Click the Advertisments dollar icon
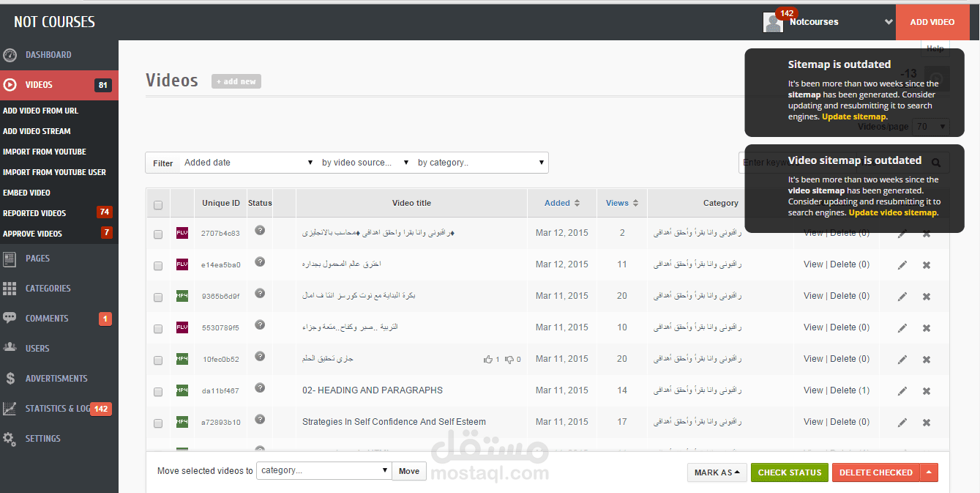Screen dimensions: 980x493 pyautogui.click(x=10, y=379)
